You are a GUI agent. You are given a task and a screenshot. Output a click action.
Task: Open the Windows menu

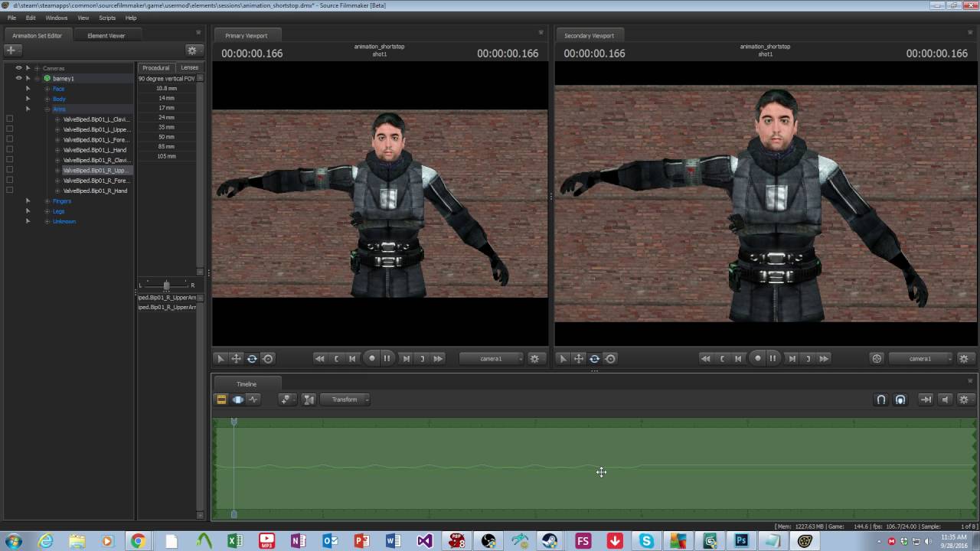(x=57, y=18)
